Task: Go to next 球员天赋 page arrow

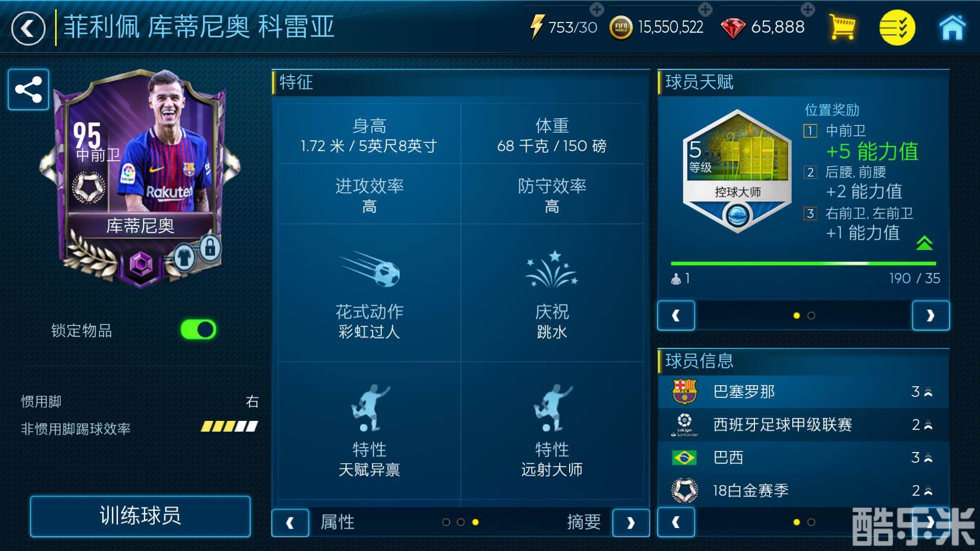Action: coord(930,316)
